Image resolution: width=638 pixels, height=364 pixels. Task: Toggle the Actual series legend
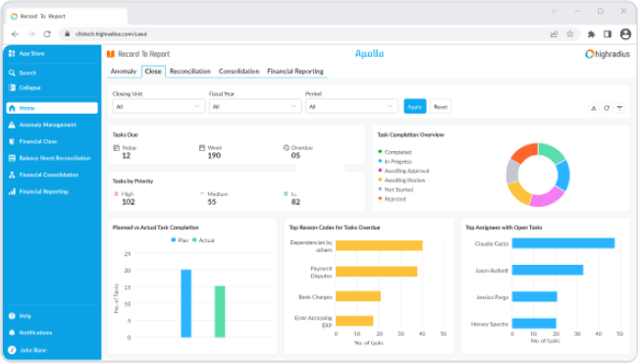(203, 240)
